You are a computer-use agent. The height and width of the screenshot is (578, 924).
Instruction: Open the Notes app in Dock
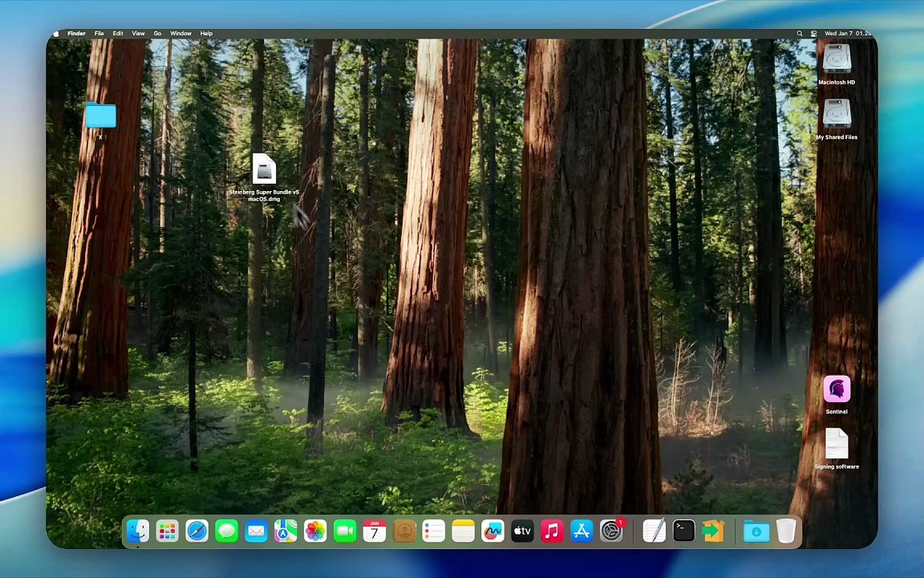463,531
